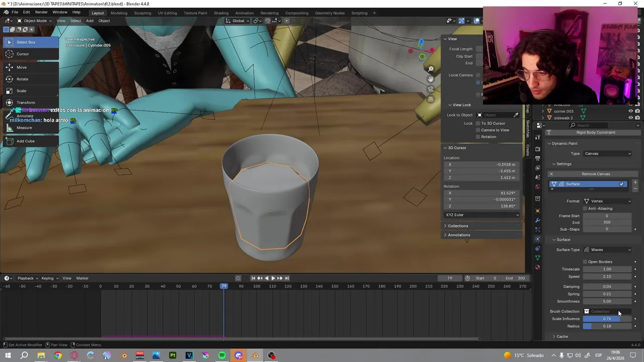Screen dimensions: 644x362
Task: Switch to the Sculpting workspace tab
Action: (x=142, y=13)
